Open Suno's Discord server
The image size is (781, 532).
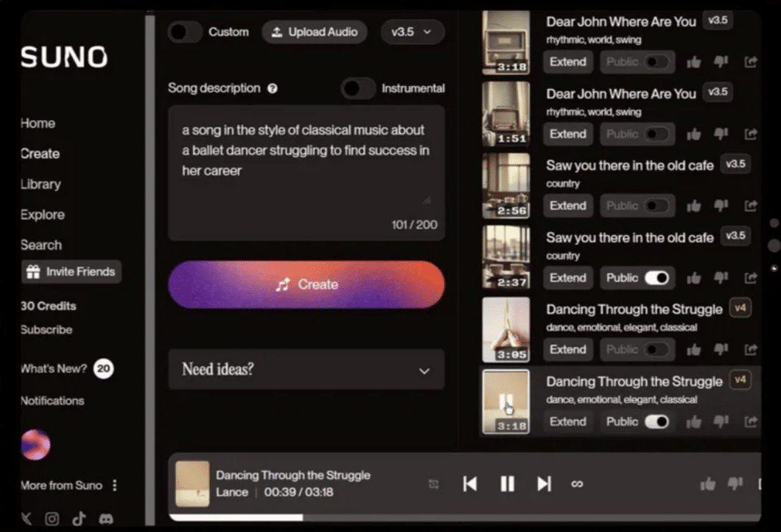click(105, 519)
